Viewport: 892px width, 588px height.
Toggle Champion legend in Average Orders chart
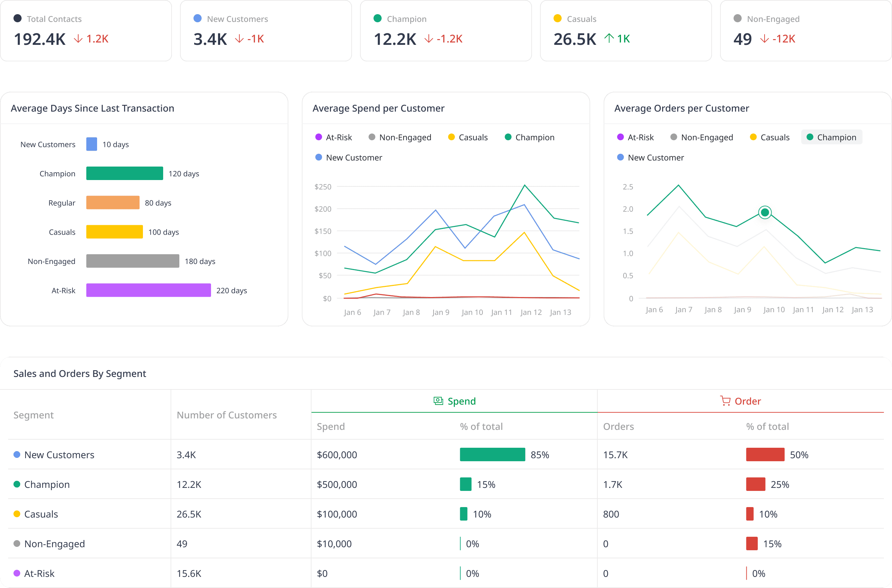[831, 137]
